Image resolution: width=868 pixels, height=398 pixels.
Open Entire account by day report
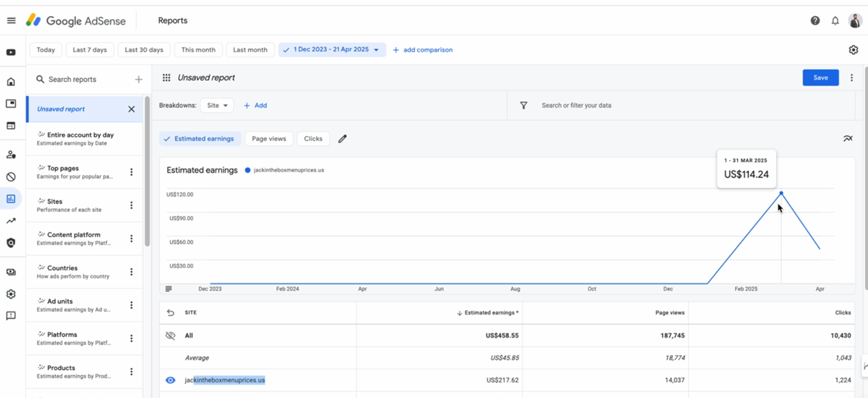point(84,139)
